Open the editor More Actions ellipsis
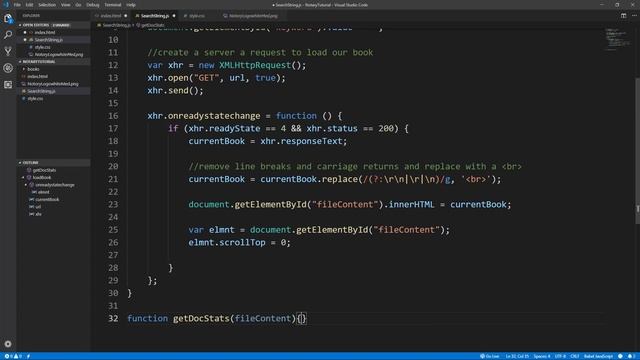This screenshot has width=640, height=360. (x=634, y=16)
